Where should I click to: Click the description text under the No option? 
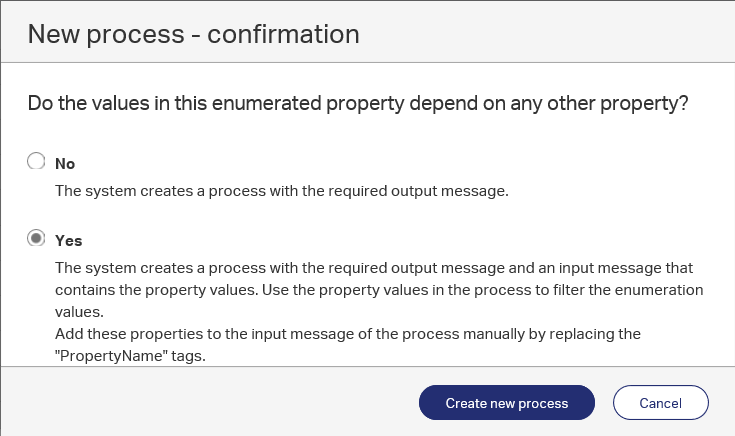pos(282,189)
